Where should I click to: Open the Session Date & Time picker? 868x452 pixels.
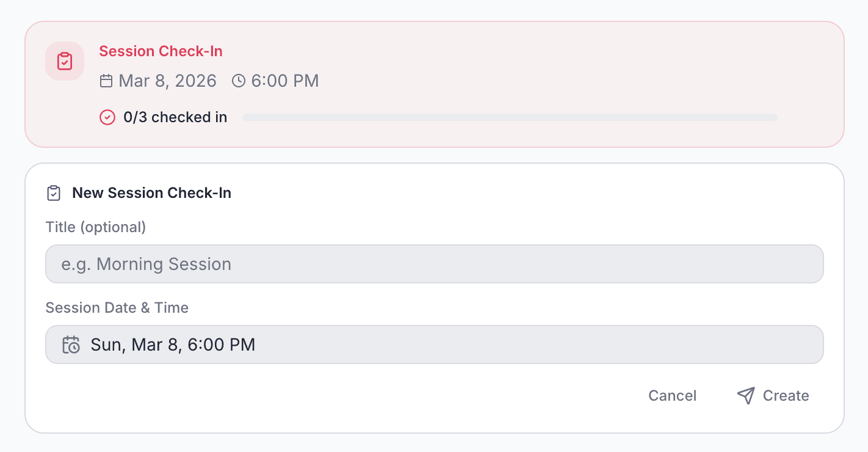[435, 344]
